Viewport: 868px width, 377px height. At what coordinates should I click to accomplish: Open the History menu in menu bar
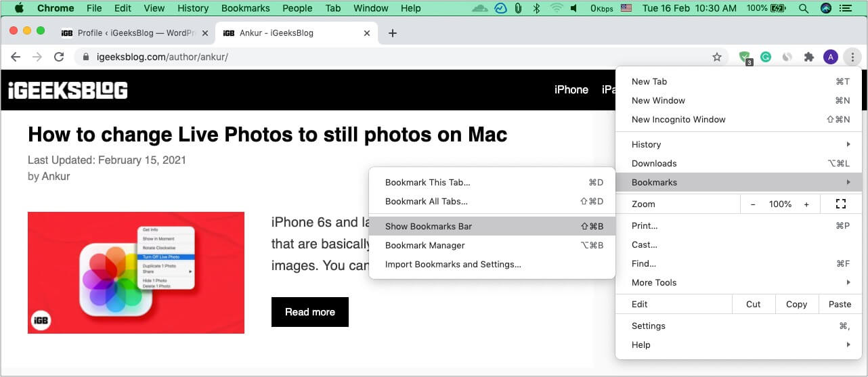(193, 8)
